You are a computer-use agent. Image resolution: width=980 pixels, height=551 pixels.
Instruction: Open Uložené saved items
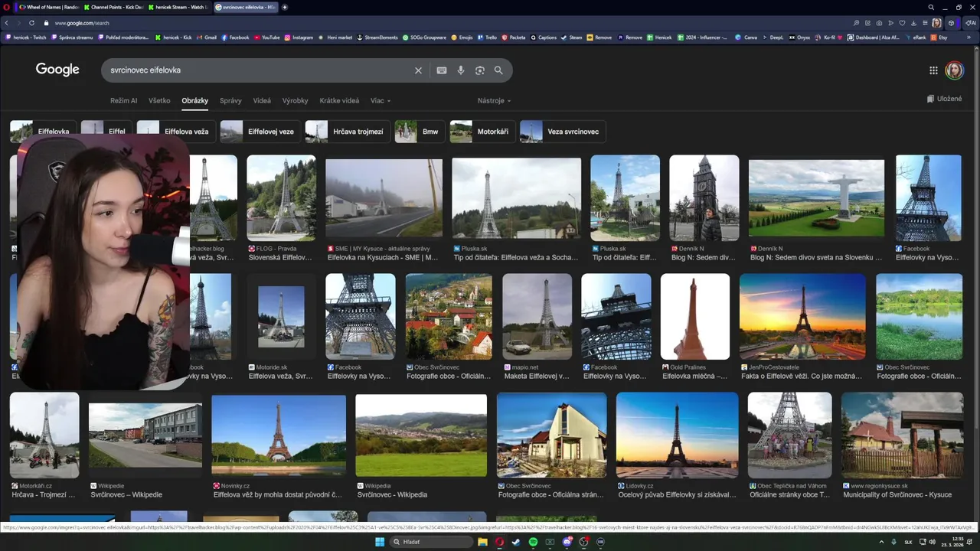click(944, 99)
